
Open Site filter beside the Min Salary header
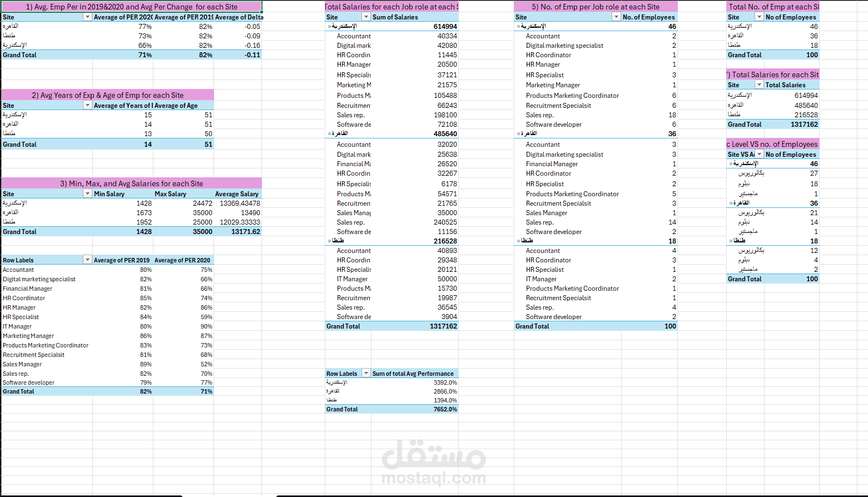point(87,193)
